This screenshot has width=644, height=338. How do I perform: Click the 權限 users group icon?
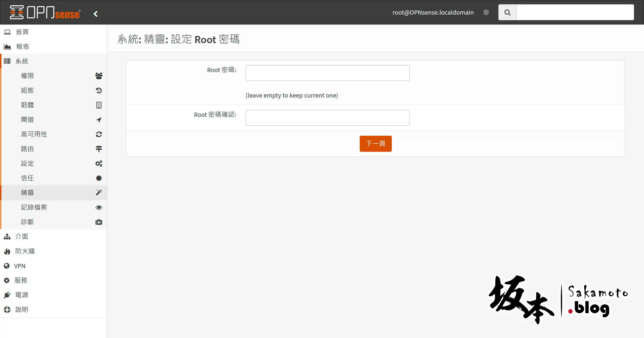click(x=99, y=76)
